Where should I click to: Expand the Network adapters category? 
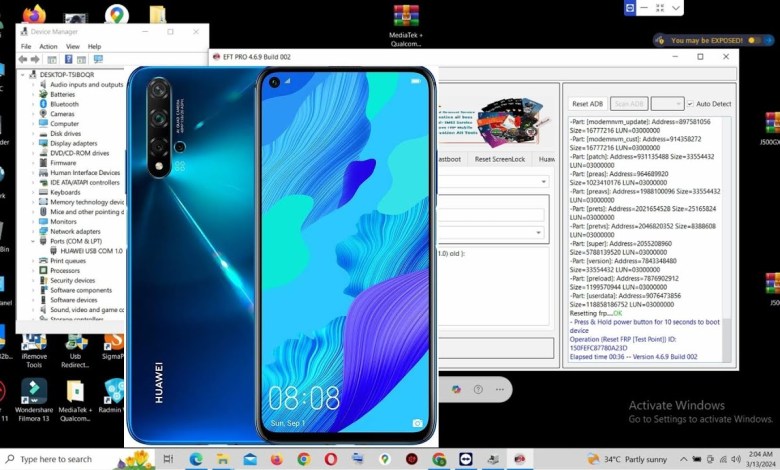pyautogui.click(x=33, y=231)
